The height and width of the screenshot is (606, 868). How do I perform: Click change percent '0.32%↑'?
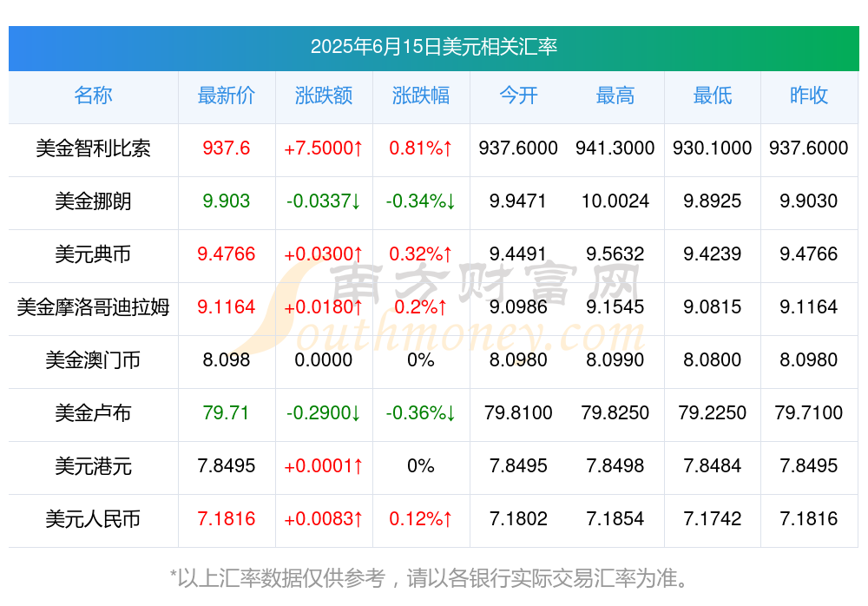point(421,254)
